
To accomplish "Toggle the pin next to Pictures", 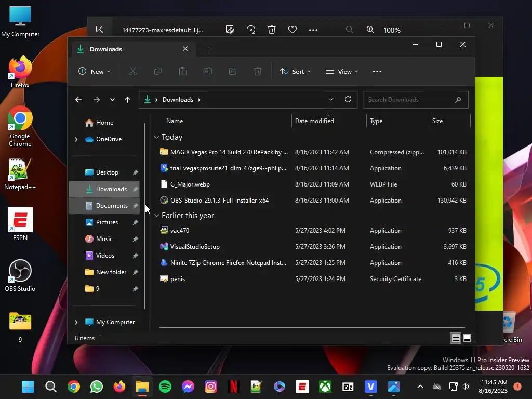I will pos(136,222).
